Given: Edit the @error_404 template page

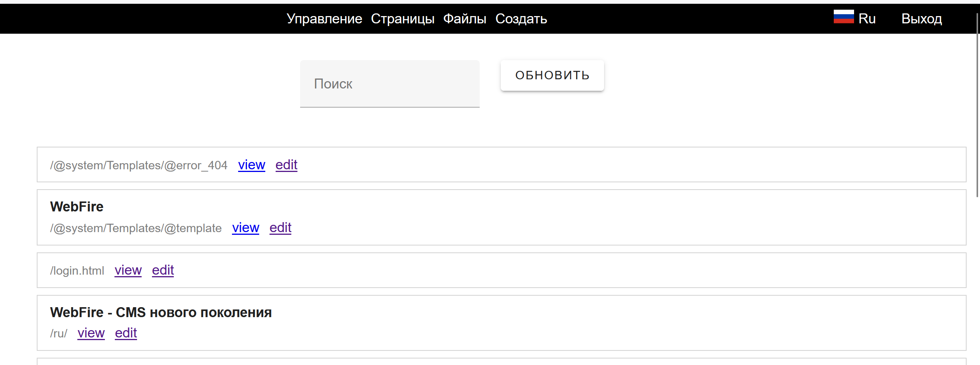Looking at the screenshot, I should (x=286, y=165).
